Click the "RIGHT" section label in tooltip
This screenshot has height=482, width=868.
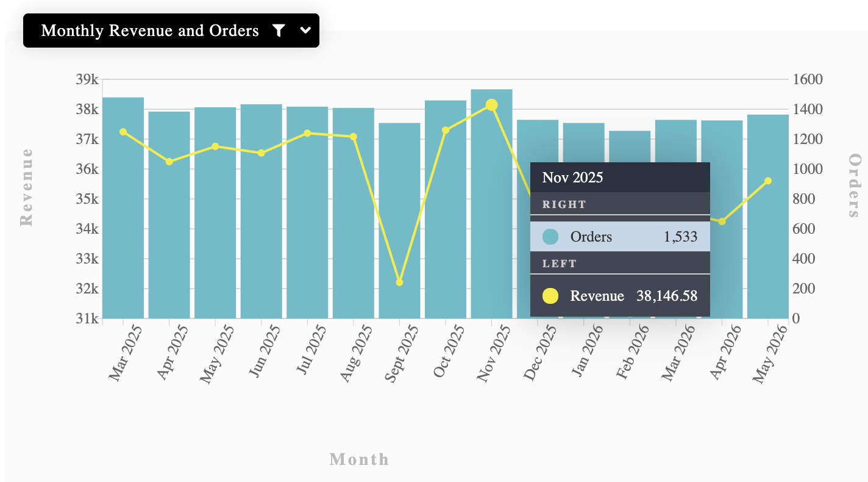564,204
